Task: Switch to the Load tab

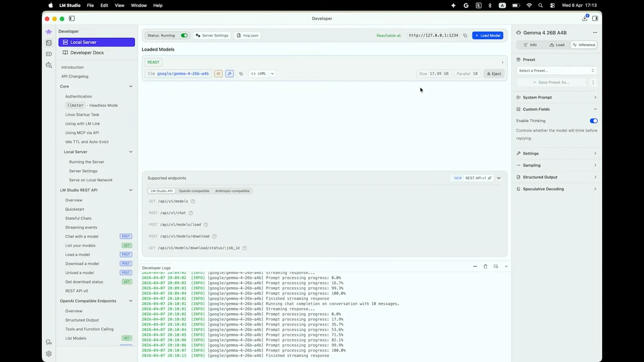Action: tap(556, 45)
